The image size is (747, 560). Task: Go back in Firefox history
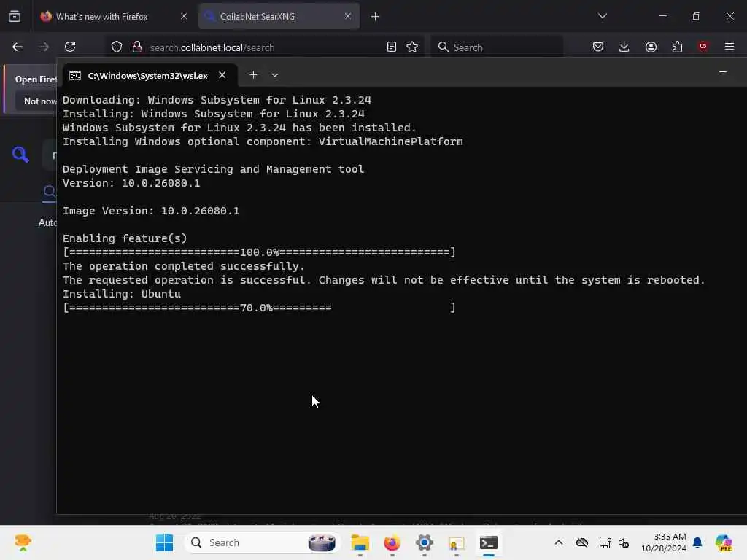click(18, 47)
